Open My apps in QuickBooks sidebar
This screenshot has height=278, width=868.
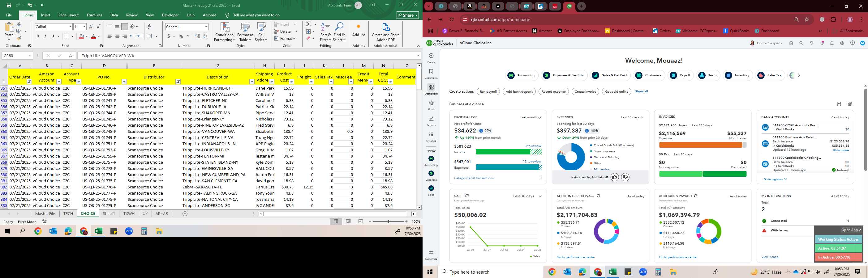(431, 137)
